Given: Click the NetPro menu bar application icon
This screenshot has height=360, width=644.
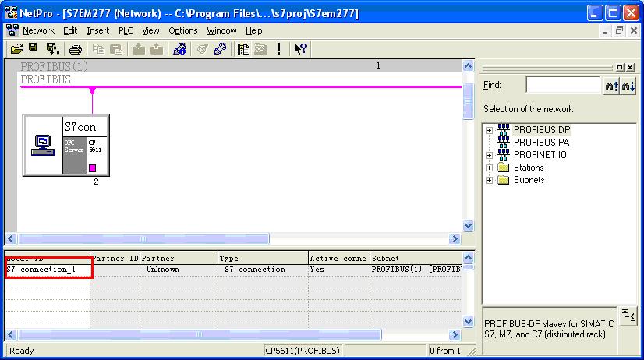Looking at the screenshot, I should tap(12, 30).
